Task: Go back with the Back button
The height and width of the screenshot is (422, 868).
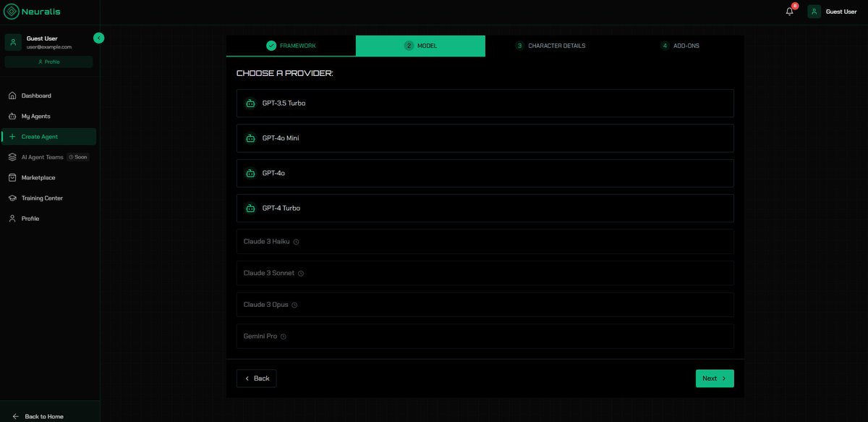Action: 256,379
